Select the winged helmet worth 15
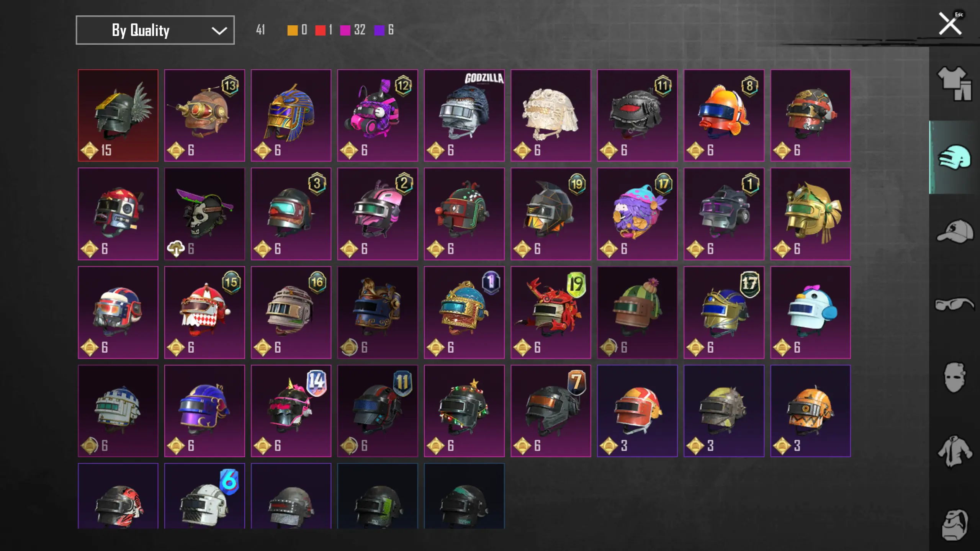980x551 pixels. (x=118, y=115)
